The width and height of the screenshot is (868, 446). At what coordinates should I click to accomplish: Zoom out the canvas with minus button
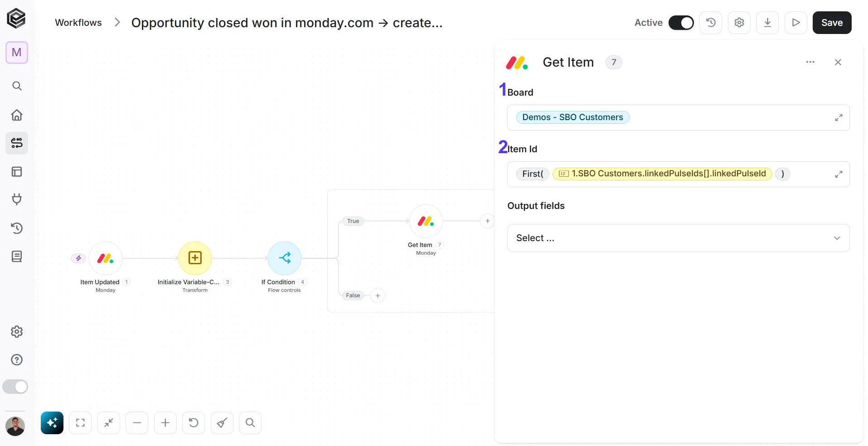(137, 423)
